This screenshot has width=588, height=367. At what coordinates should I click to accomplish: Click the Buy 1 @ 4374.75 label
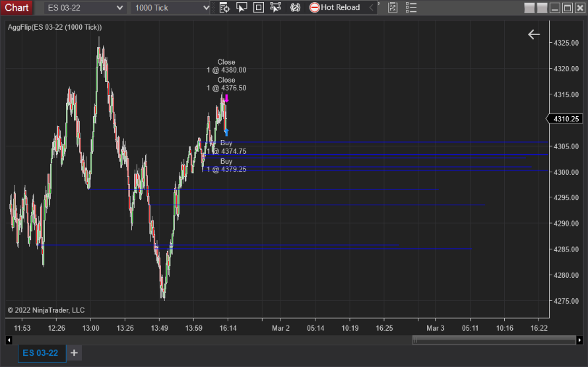point(226,147)
